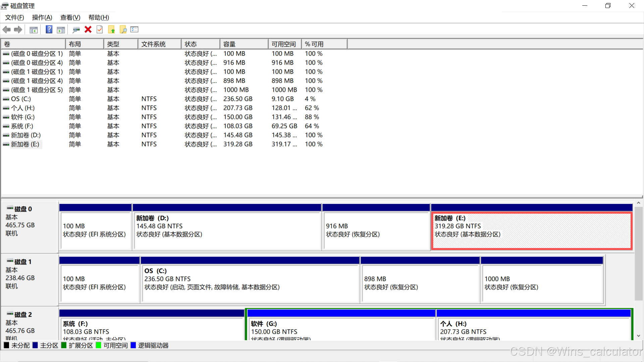Toggle the action pane toolbar icon
The width and height of the screenshot is (644, 362).
point(61,29)
